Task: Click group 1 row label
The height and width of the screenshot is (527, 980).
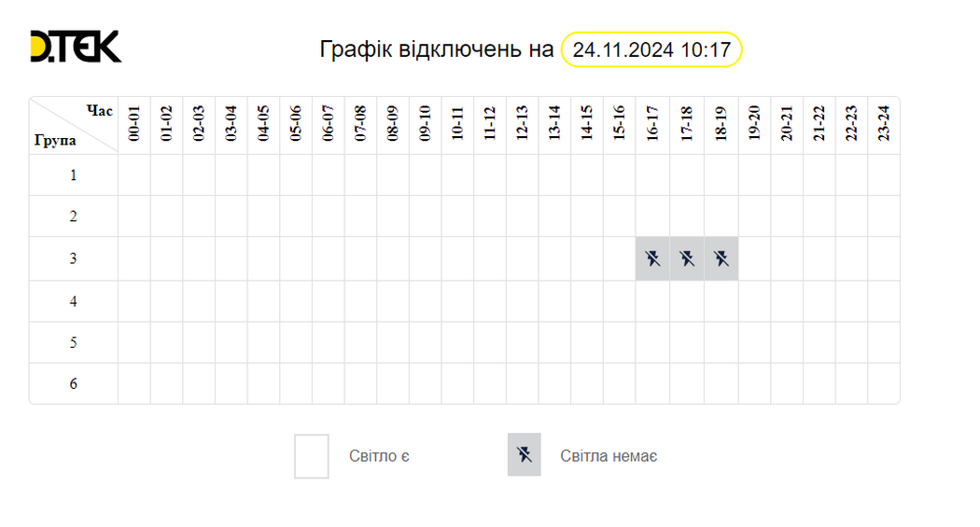Action: [74, 175]
